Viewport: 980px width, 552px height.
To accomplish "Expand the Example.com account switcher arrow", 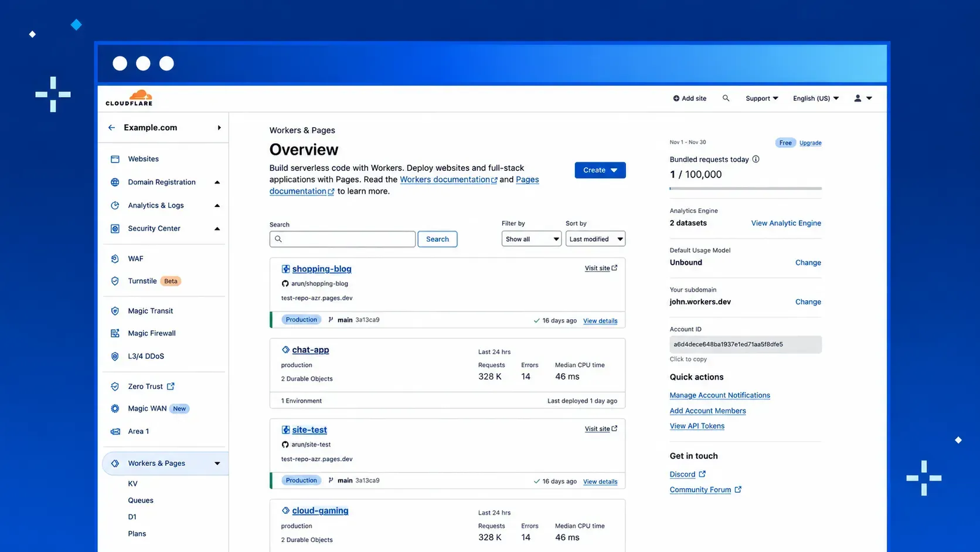I will 219,127.
